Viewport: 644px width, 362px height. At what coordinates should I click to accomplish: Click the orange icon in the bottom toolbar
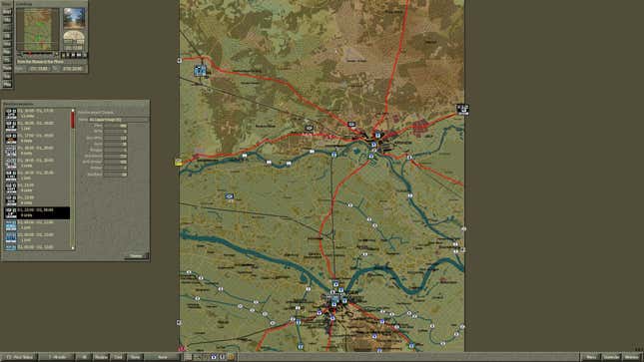point(231,357)
